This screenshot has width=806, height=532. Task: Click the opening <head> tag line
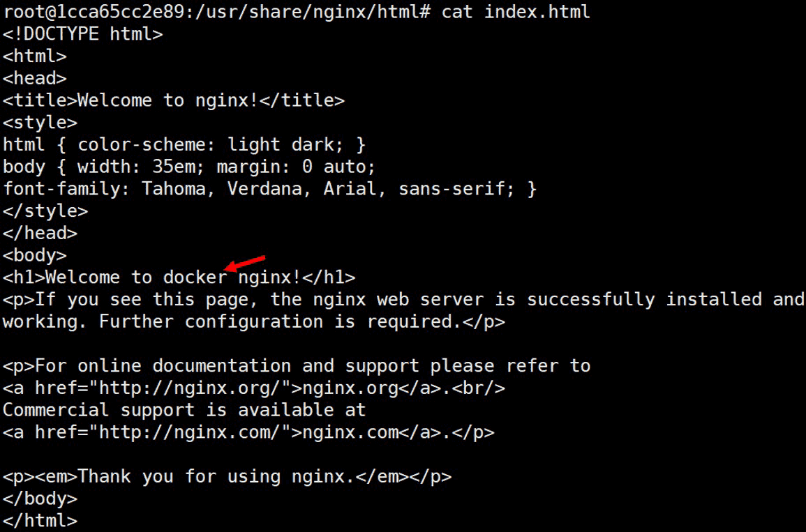[x=35, y=79]
